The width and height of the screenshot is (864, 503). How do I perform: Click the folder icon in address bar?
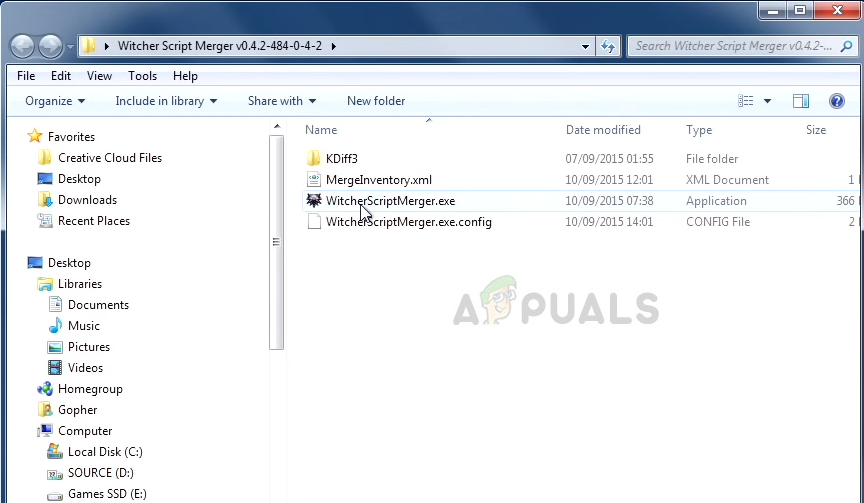(89, 46)
